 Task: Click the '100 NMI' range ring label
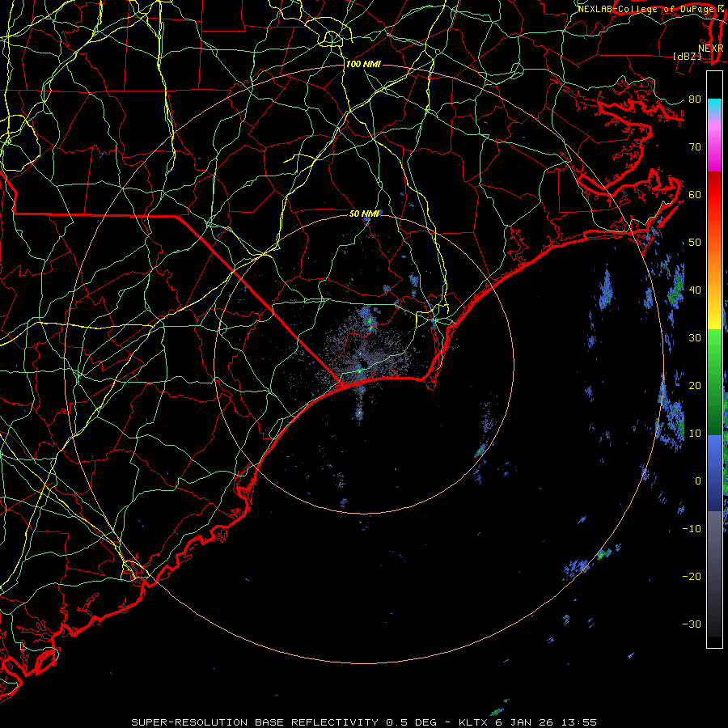click(x=363, y=64)
